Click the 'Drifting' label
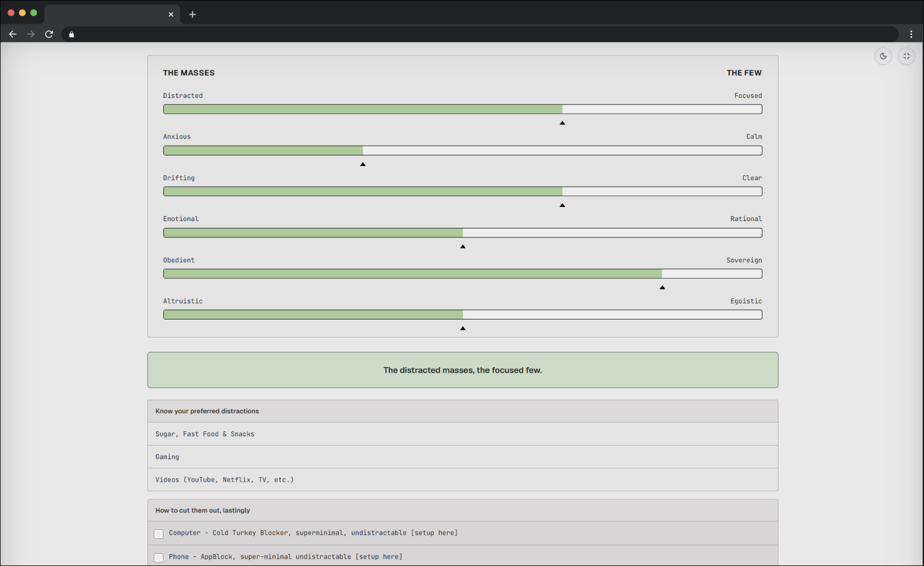The height and width of the screenshot is (566, 924). click(179, 178)
